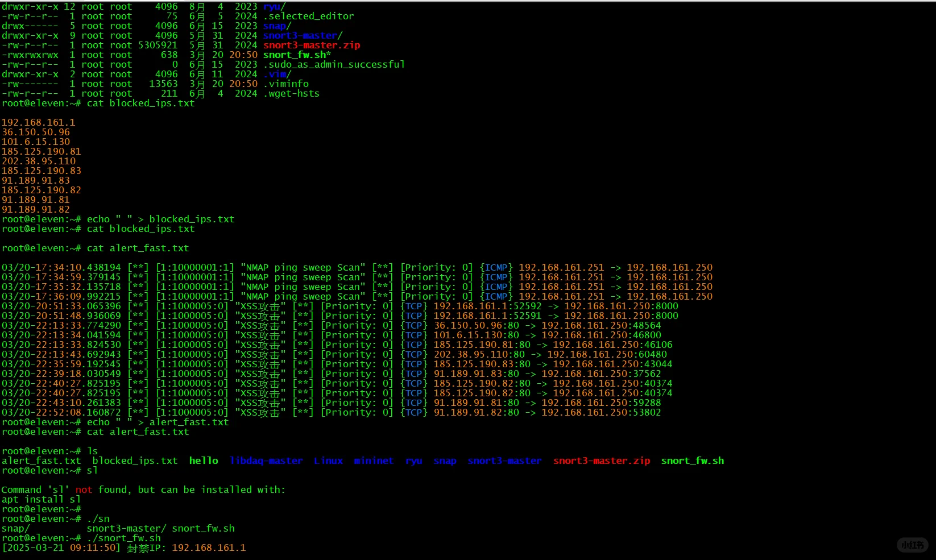Click the snort3-master/ directory in long listing

point(303,35)
